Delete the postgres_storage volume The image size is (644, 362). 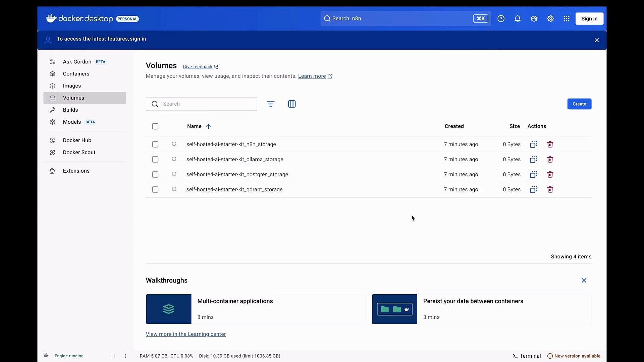tap(550, 175)
